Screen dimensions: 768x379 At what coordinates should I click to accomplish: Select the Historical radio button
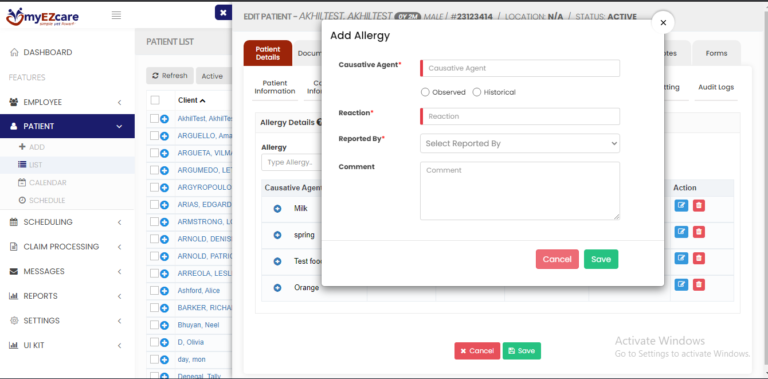pos(477,92)
